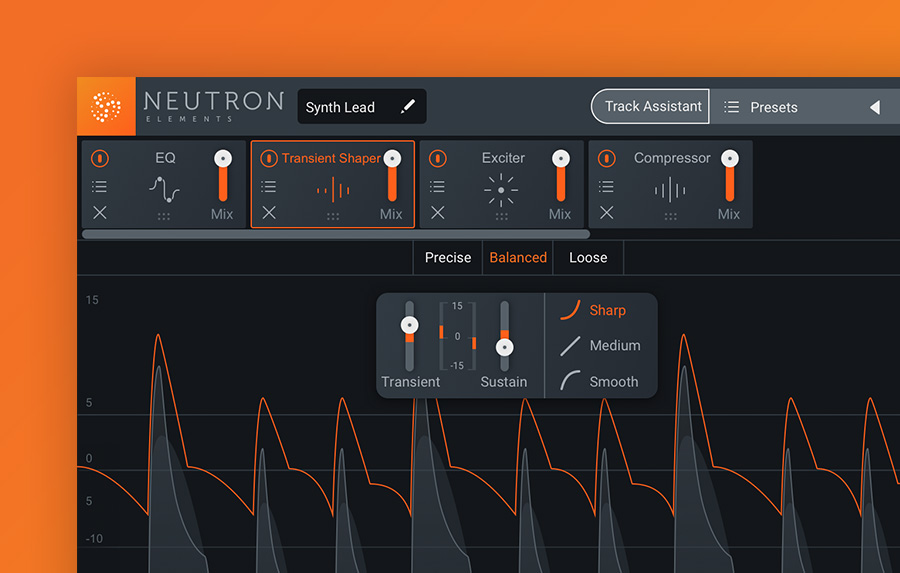Screen dimensions: 900x573
Task: Open the EQ module preset list icon
Action: tap(100, 186)
